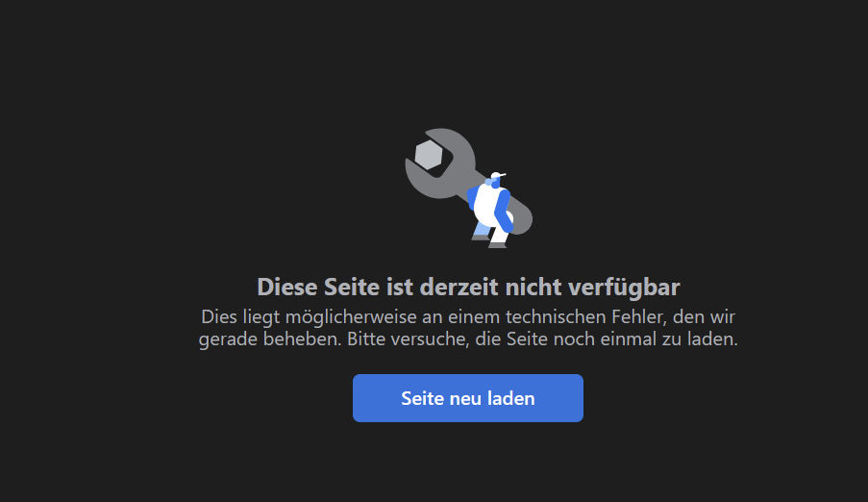Click the words "gerade beheben" in the second line
868x502 pixels.
point(269,339)
